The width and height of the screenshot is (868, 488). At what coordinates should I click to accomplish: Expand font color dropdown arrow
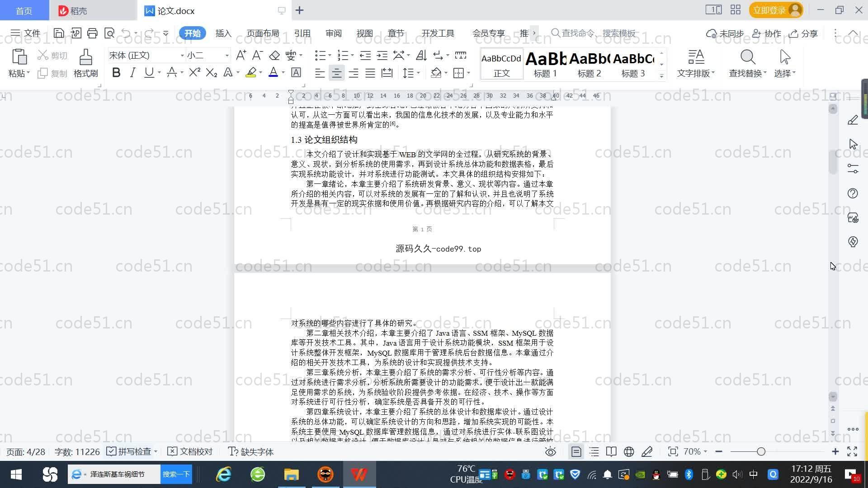(283, 73)
